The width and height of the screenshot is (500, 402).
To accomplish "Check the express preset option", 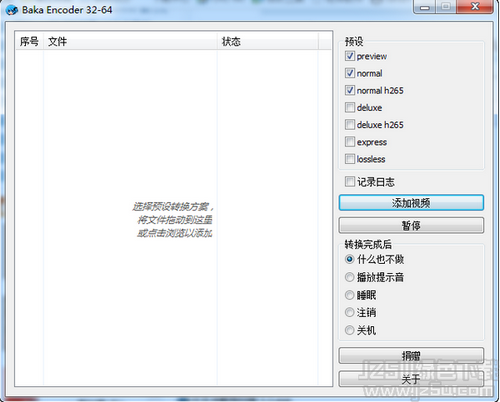I will (350, 142).
